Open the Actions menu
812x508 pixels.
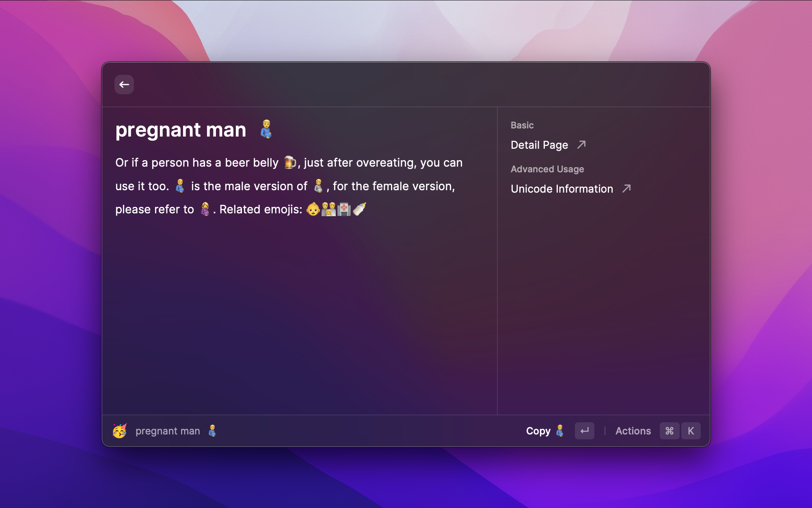coord(633,431)
